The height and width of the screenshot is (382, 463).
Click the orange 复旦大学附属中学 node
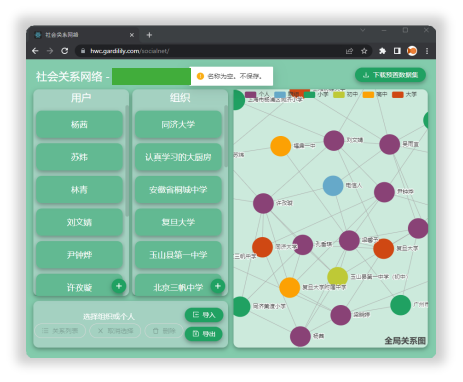(x=289, y=287)
